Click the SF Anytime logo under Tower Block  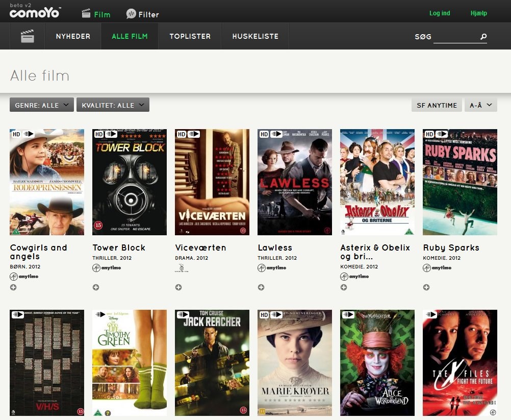click(107, 268)
